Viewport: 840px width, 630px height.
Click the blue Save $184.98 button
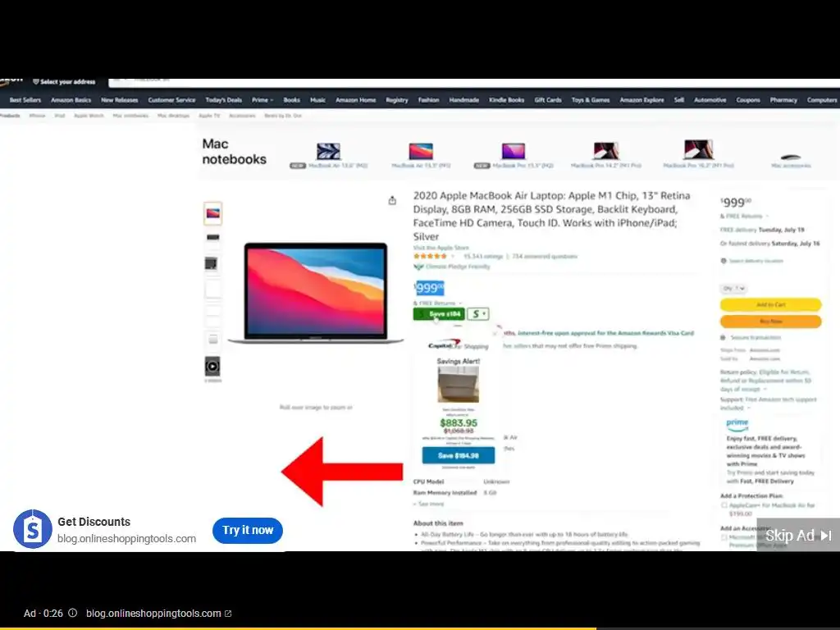pyautogui.click(x=459, y=455)
